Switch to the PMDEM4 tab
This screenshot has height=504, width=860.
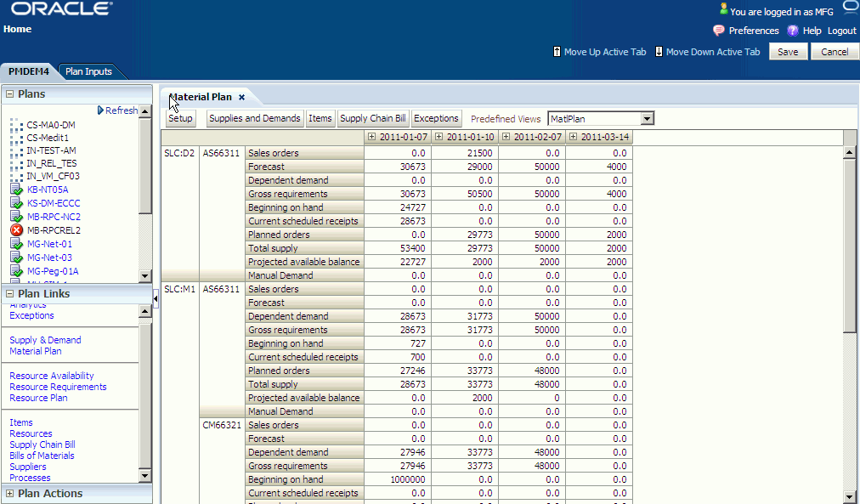tap(29, 71)
